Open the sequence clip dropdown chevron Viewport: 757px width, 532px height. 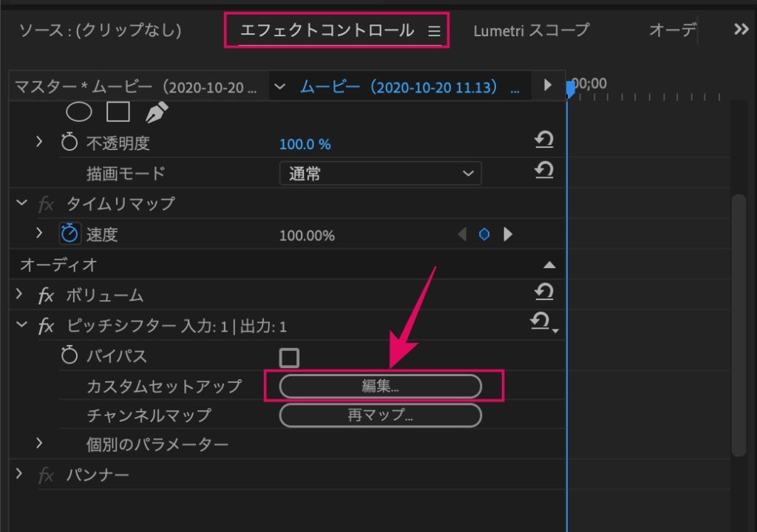click(x=279, y=87)
